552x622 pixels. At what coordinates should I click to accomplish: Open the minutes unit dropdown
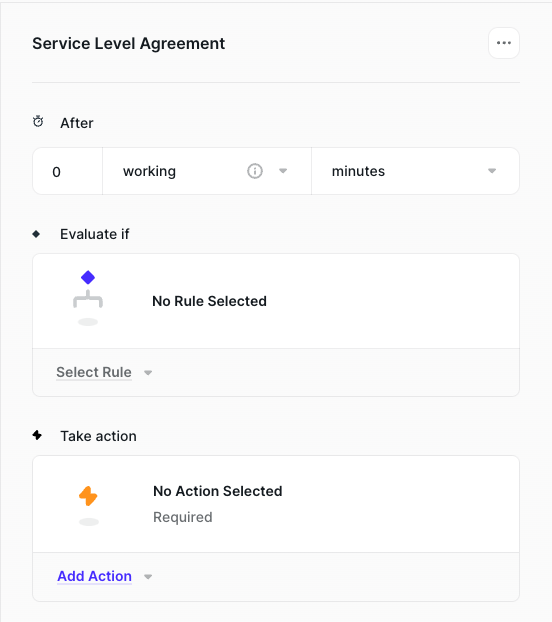point(415,171)
